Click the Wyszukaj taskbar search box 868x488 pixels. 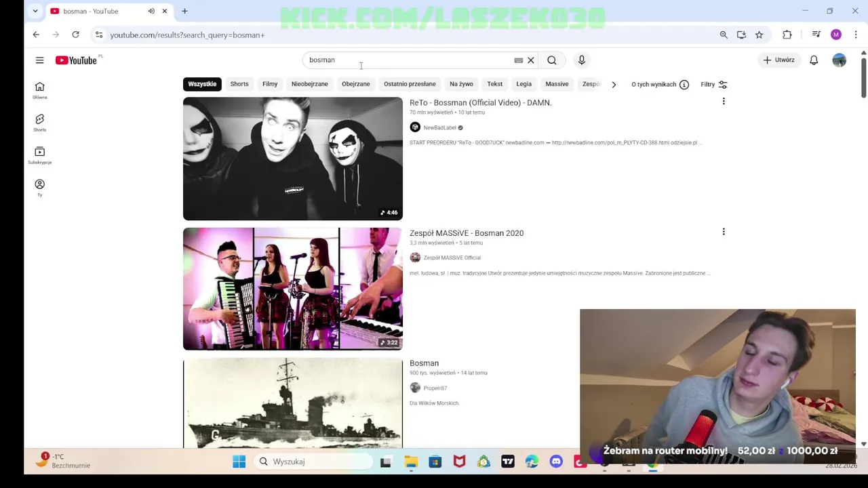coord(314,462)
